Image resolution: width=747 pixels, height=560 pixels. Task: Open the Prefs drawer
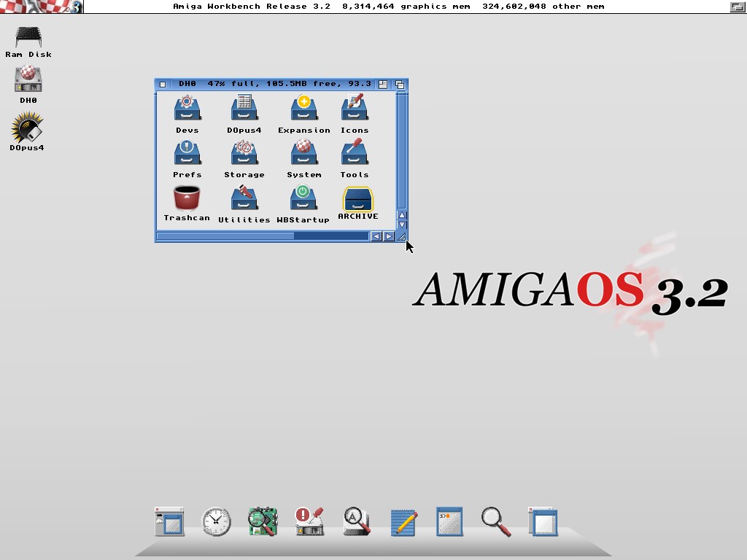(x=187, y=154)
